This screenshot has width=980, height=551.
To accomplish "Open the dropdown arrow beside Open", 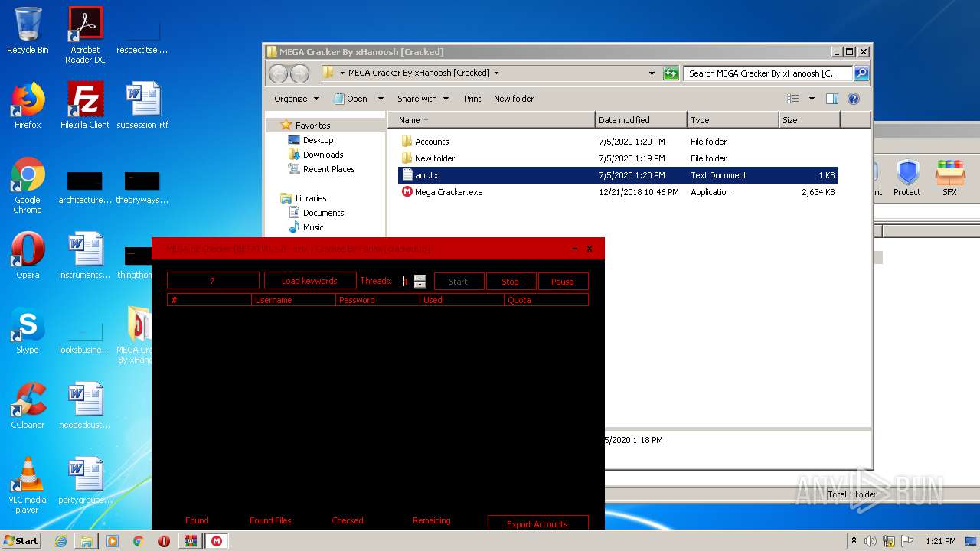I will pyautogui.click(x=381, y=99).
